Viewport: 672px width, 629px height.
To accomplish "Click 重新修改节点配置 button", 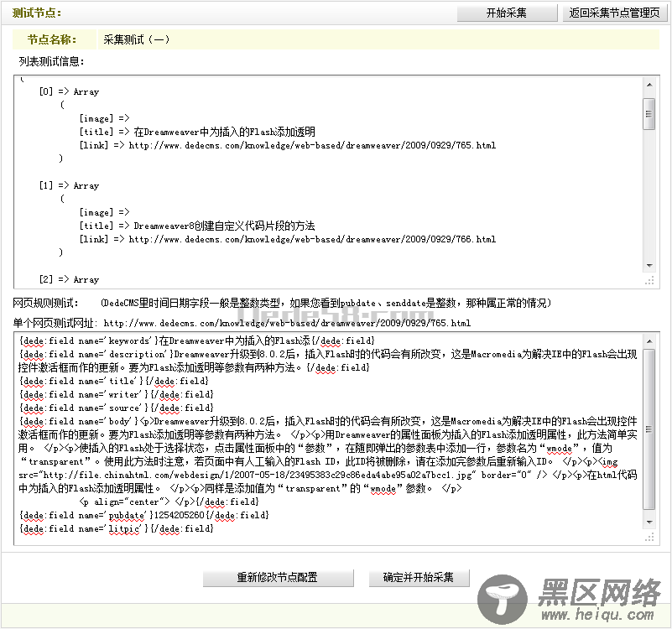I will (279, 578).
